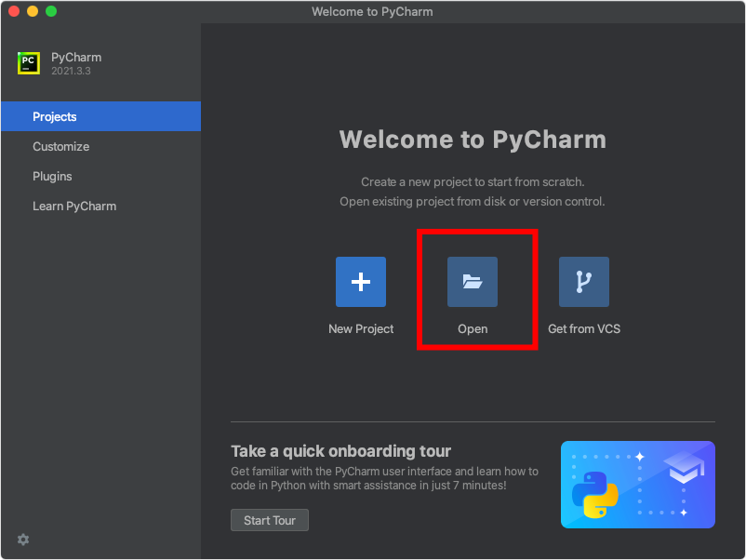Start the onboarding tour
This screenshot has width=746, height=560.
[x=269, y=520]
